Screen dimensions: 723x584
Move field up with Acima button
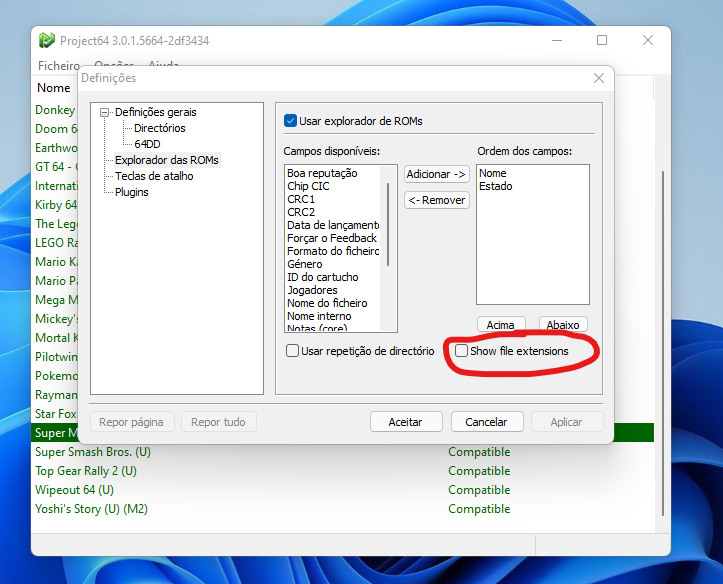tap(501, 324)
